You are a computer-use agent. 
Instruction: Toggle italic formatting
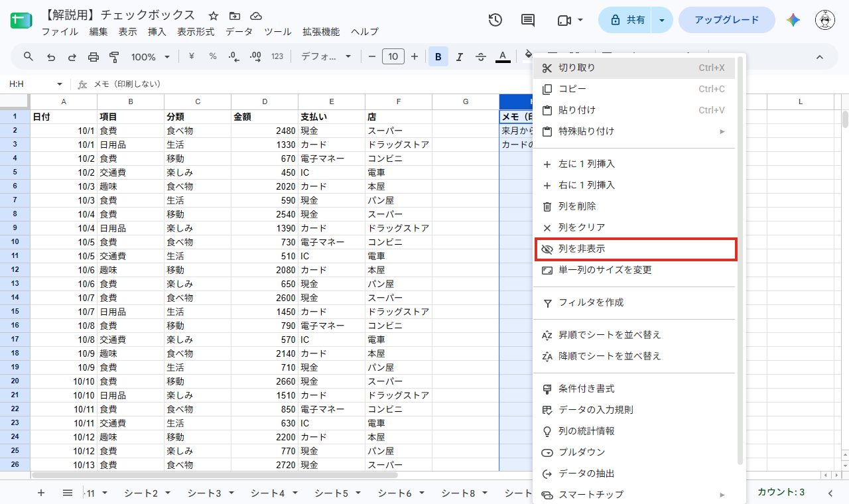pos(460,56)
